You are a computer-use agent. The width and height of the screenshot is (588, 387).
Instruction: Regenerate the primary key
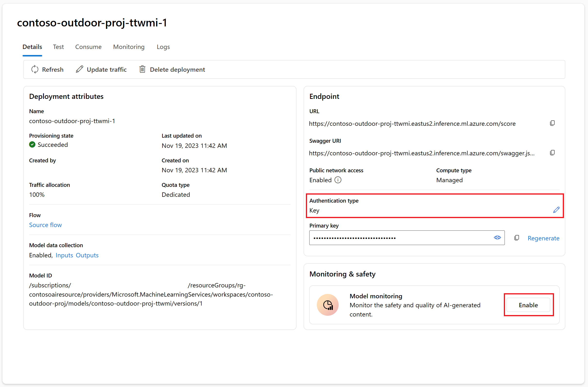543,238
